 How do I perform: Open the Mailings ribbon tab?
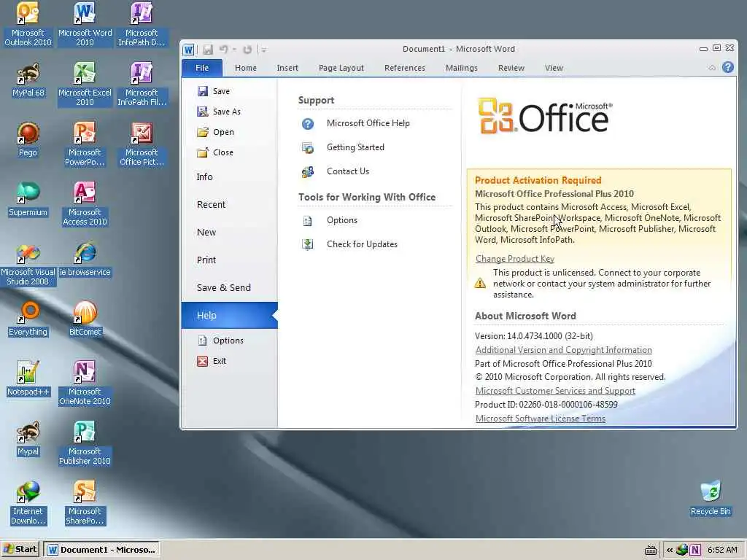tap(461, 68)
